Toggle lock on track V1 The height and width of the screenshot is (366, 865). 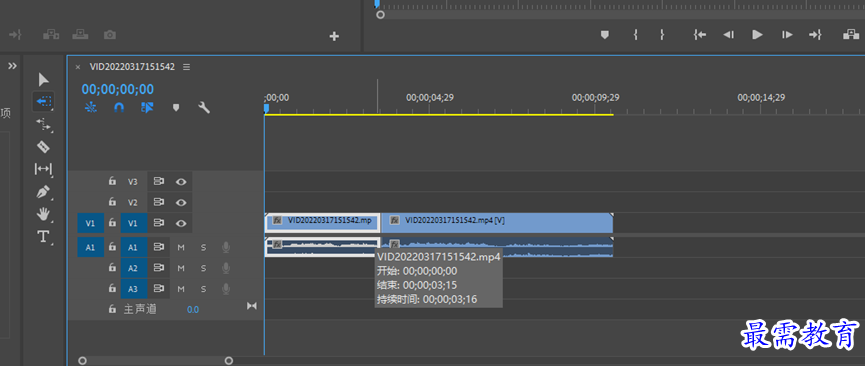pos(112,223)
